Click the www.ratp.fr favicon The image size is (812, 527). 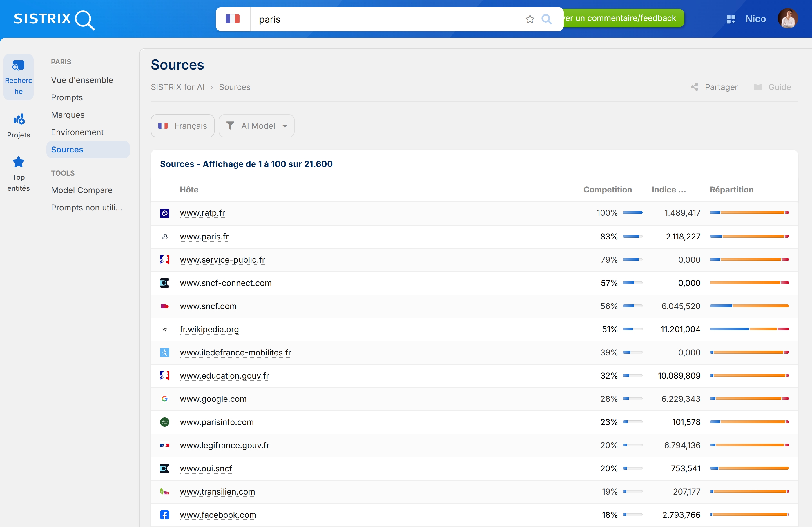click(165, 213)
